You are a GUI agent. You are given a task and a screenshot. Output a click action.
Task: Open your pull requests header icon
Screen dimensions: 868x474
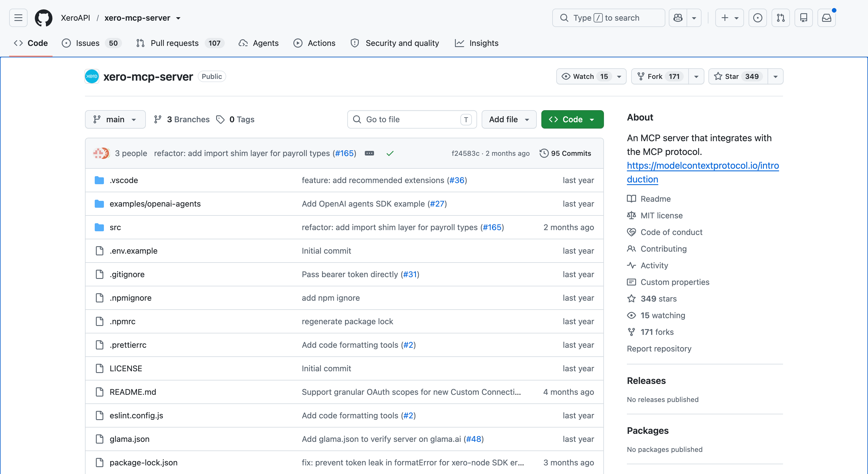pos(781,18)
